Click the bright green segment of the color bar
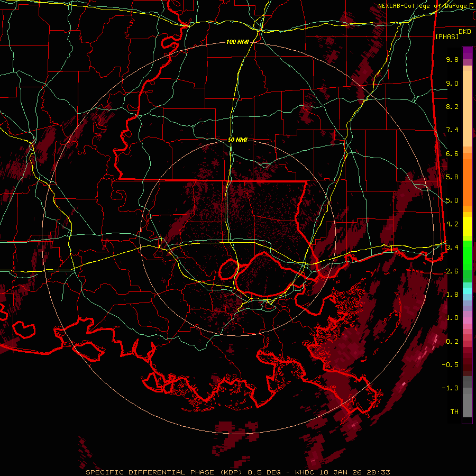Viewport: 476px width, 476px height. point(467,255)
